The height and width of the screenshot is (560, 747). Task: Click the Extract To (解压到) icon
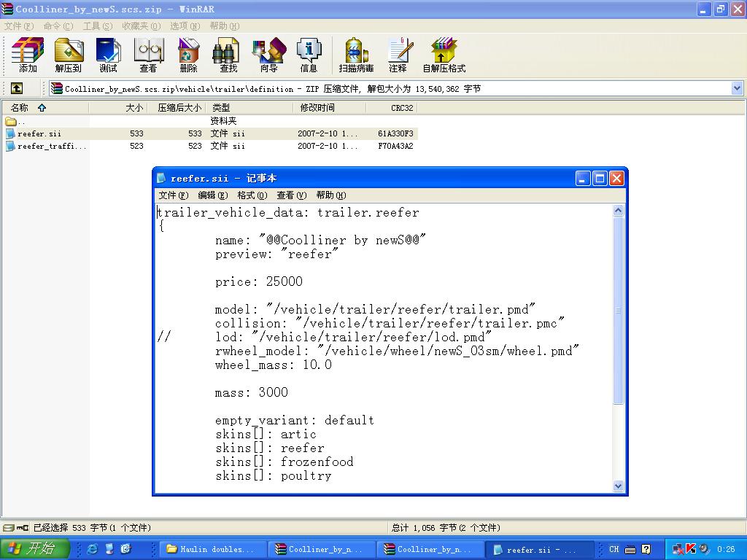[68, 55]
